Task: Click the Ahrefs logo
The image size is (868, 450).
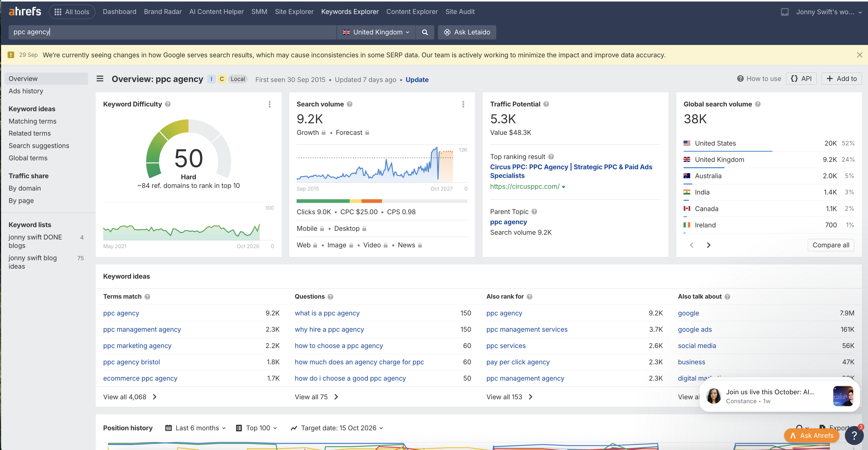Action: click(25, 12)
